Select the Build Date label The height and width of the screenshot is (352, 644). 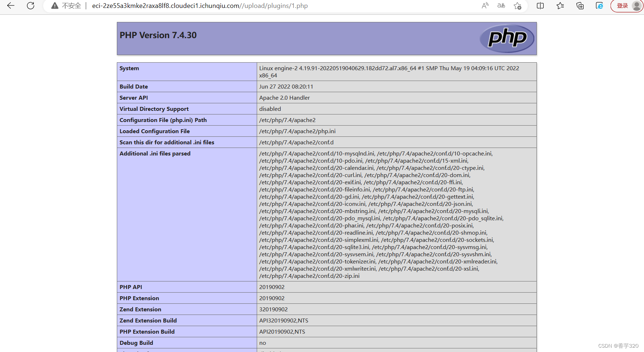coord(134,87)
